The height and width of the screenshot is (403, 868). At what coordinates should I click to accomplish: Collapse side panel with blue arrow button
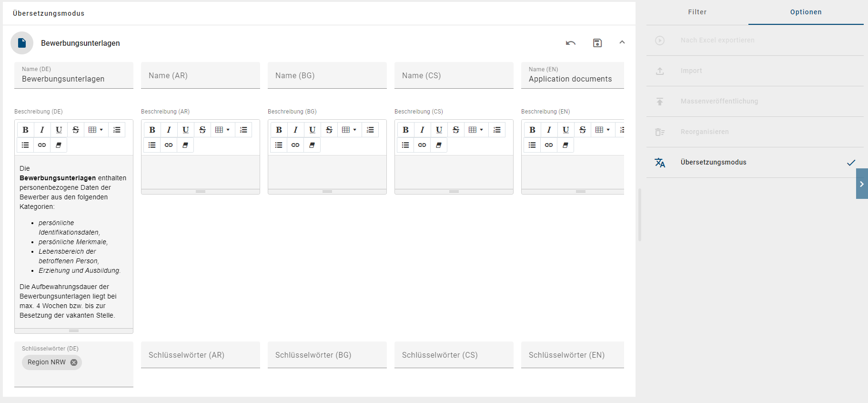click(861, 184)
